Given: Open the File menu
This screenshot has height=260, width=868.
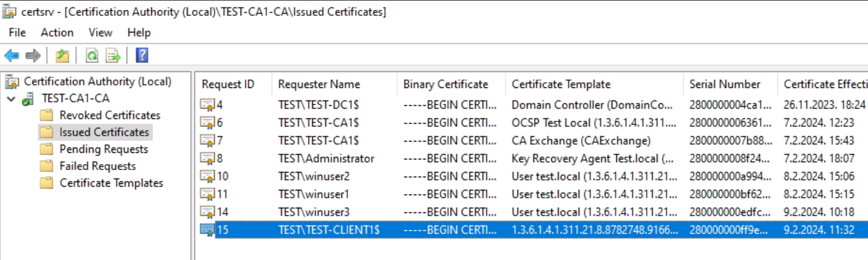Looking at the screenshot, I should coord(17,32).
